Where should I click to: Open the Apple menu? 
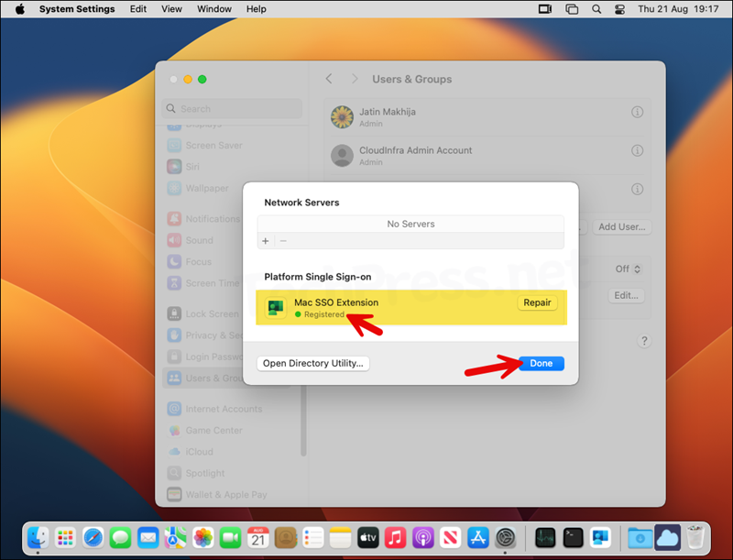[19, 9]
